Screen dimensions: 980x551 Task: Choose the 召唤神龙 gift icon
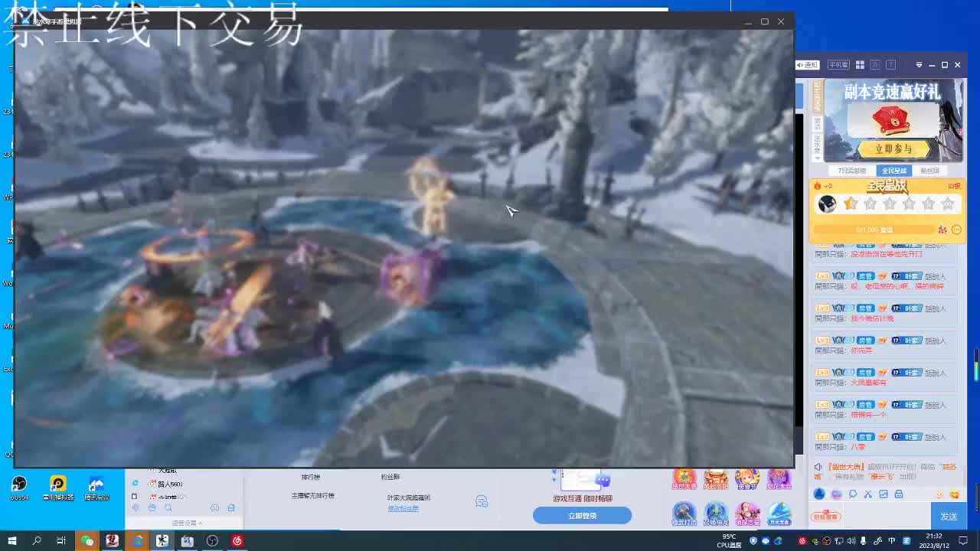coord(716,514)
